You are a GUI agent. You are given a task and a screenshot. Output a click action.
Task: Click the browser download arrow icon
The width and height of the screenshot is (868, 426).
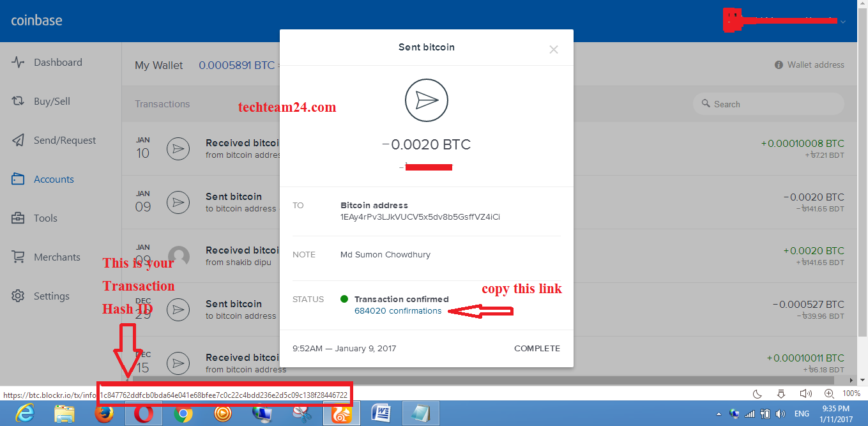tap(780, 393)
